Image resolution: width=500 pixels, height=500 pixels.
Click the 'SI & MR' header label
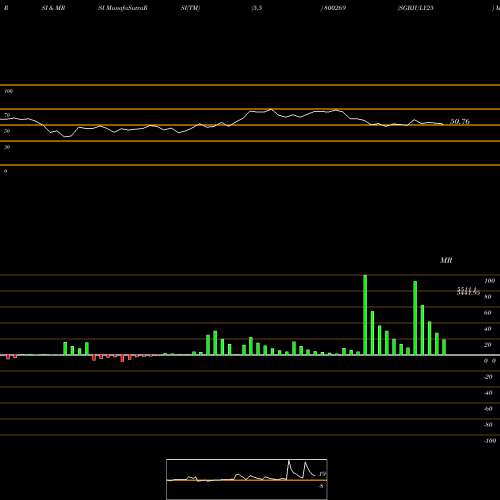[x=53, y=8]
